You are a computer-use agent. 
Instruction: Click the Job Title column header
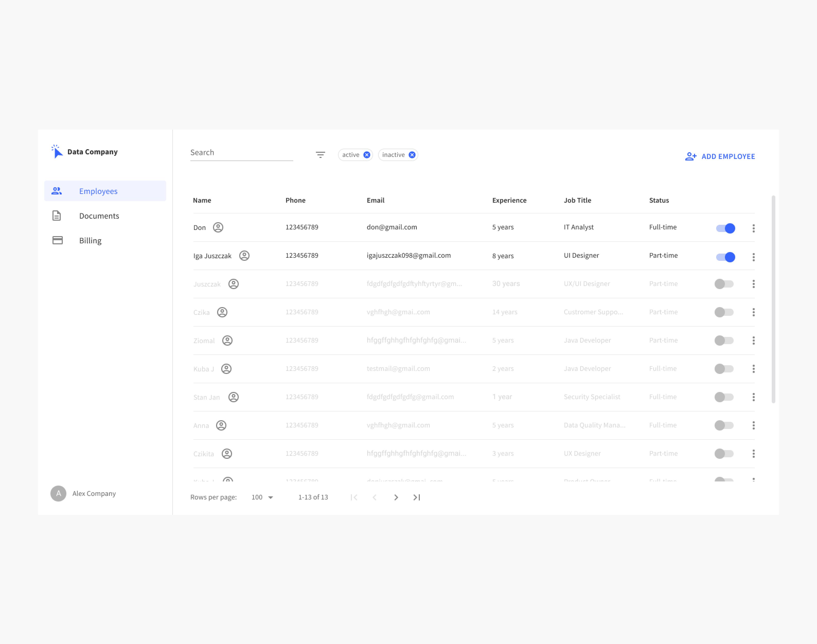577,200
